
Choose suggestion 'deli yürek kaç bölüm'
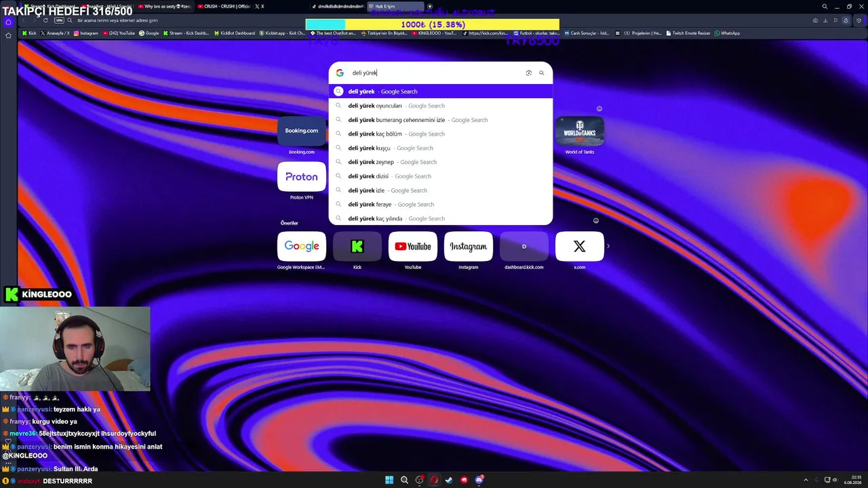click(x=441, y=134)
